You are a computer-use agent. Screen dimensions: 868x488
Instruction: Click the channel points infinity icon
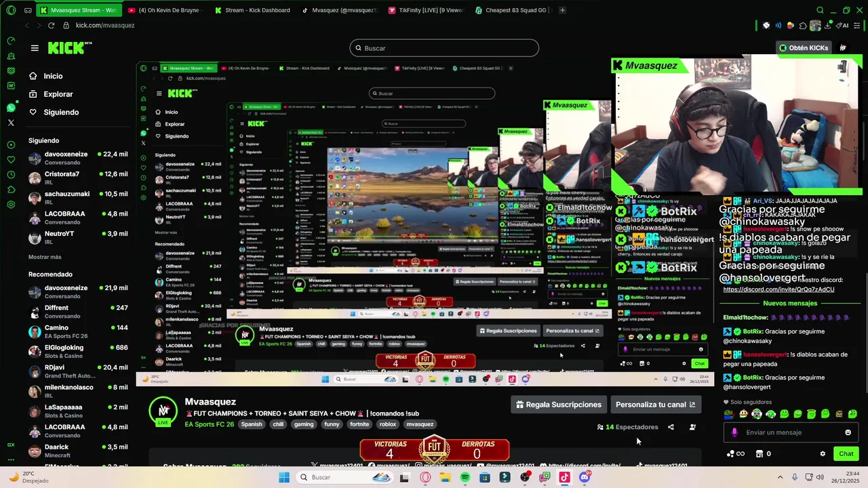(x=735, y=453)
